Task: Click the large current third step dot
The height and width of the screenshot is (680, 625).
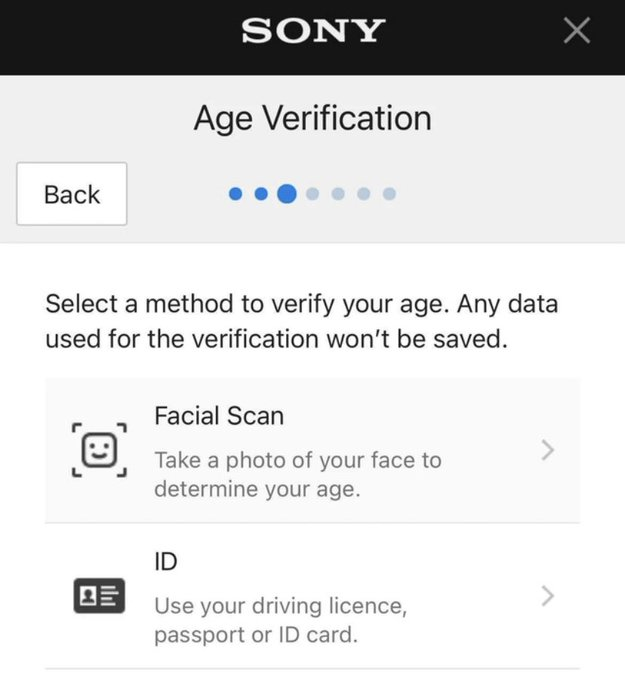Action: click(287, 194)
